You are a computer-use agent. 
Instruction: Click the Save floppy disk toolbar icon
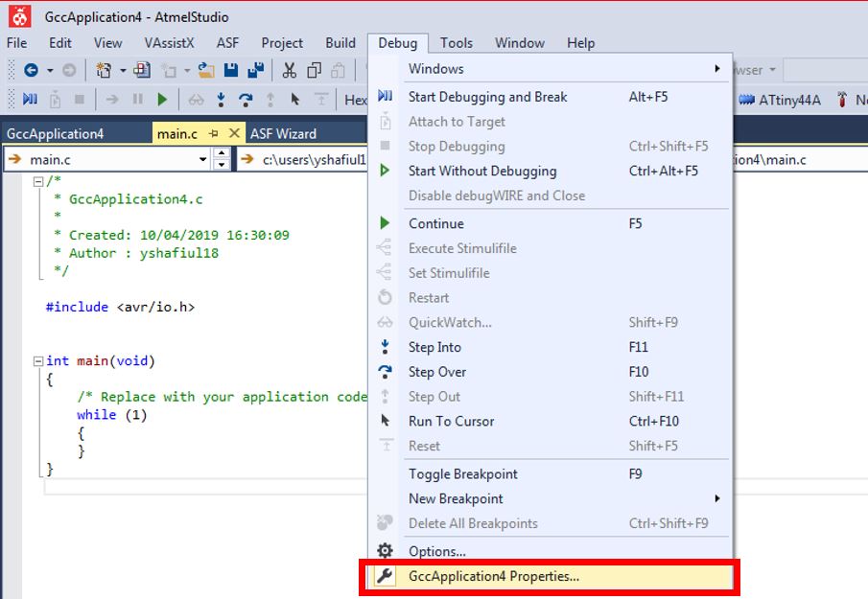pos(231,70)
